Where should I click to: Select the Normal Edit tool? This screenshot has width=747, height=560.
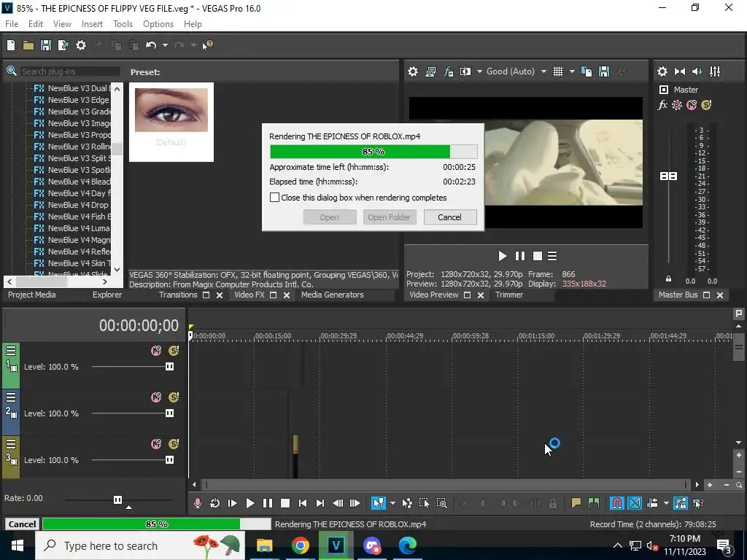[379, 503]
